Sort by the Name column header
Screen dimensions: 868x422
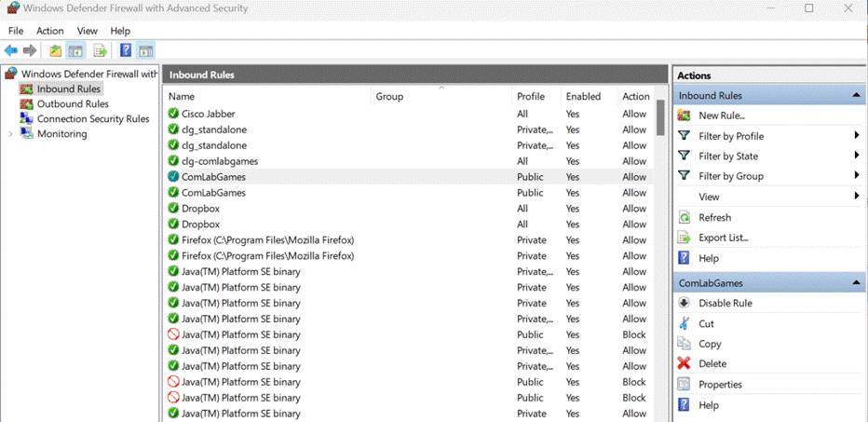click(x=268, y=96)
